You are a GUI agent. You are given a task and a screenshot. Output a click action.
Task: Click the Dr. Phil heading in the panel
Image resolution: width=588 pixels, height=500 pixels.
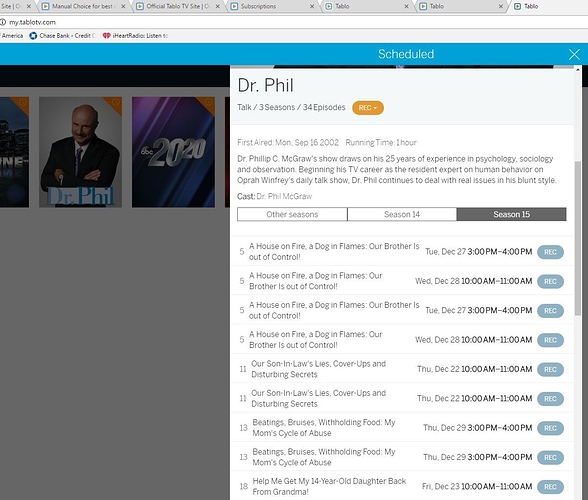coord(266,85)
